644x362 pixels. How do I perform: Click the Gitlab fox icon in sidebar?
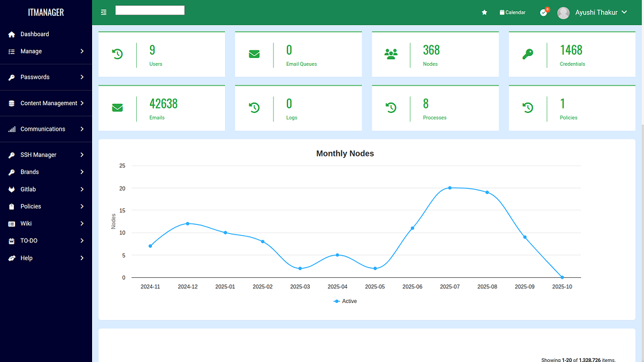pyautogui.click(x=12, y=189)
